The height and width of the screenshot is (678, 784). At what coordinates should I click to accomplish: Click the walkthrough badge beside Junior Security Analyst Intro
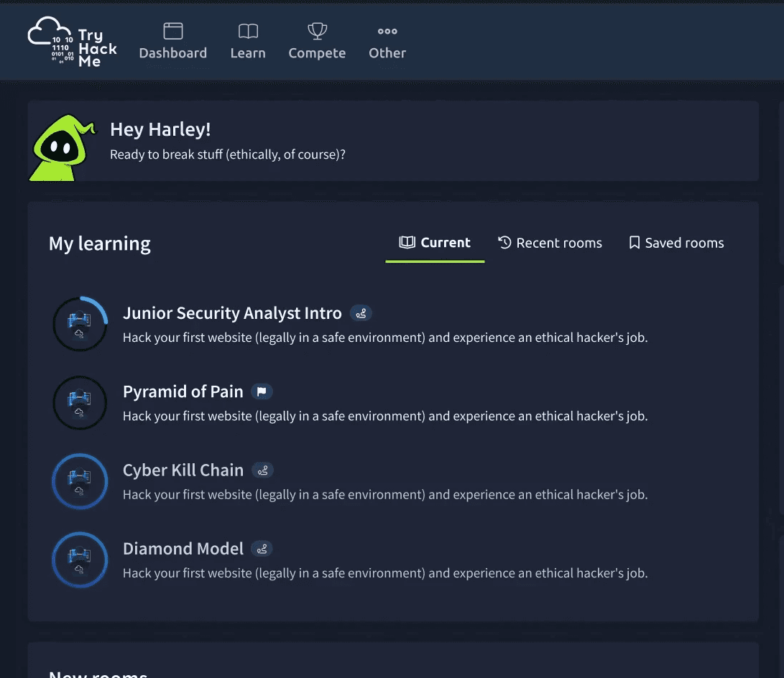pos(361,313)
